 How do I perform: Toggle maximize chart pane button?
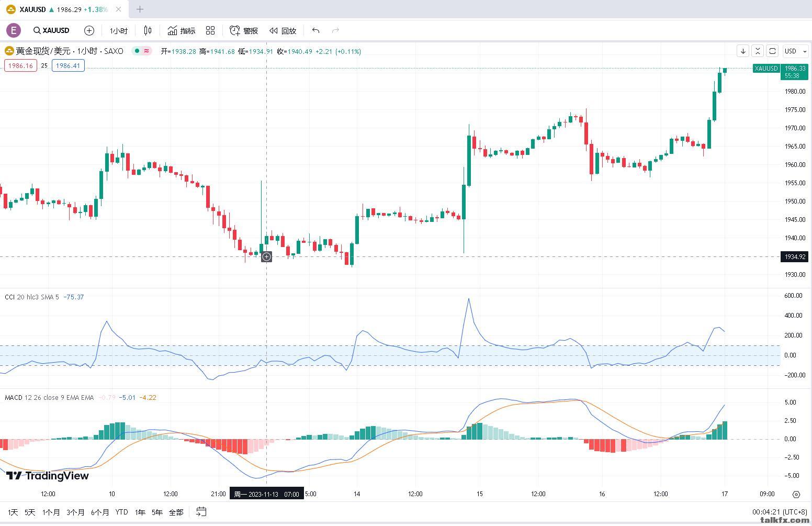[x=772, y=51]
